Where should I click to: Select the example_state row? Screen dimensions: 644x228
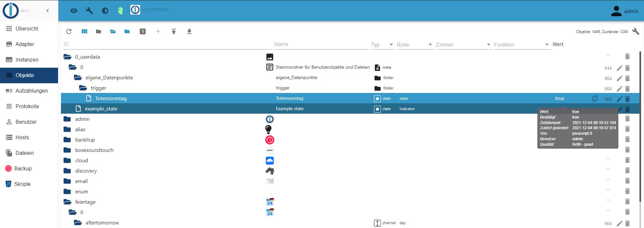click(x=350, y=108)
